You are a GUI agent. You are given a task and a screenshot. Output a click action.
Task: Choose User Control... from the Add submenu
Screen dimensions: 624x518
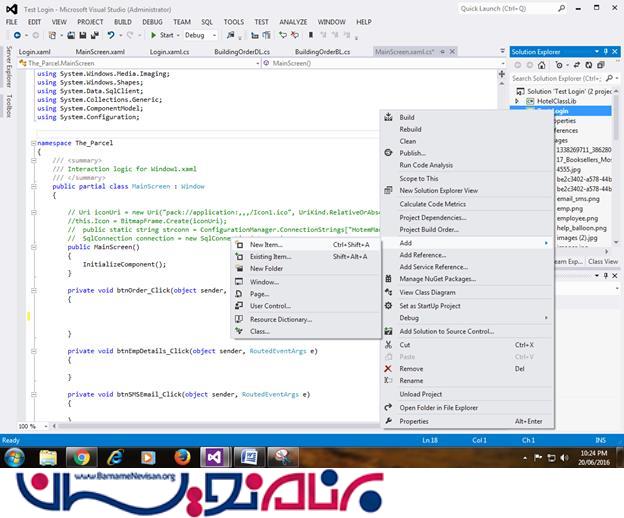306,306
